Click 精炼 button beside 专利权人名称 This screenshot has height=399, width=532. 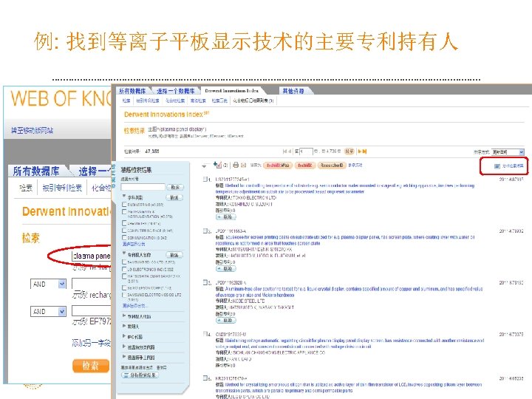(174, 255)
